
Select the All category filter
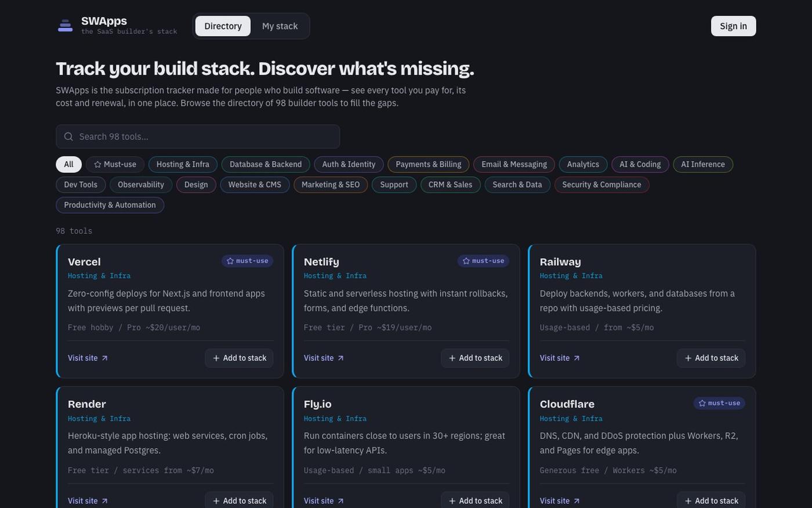68,164
